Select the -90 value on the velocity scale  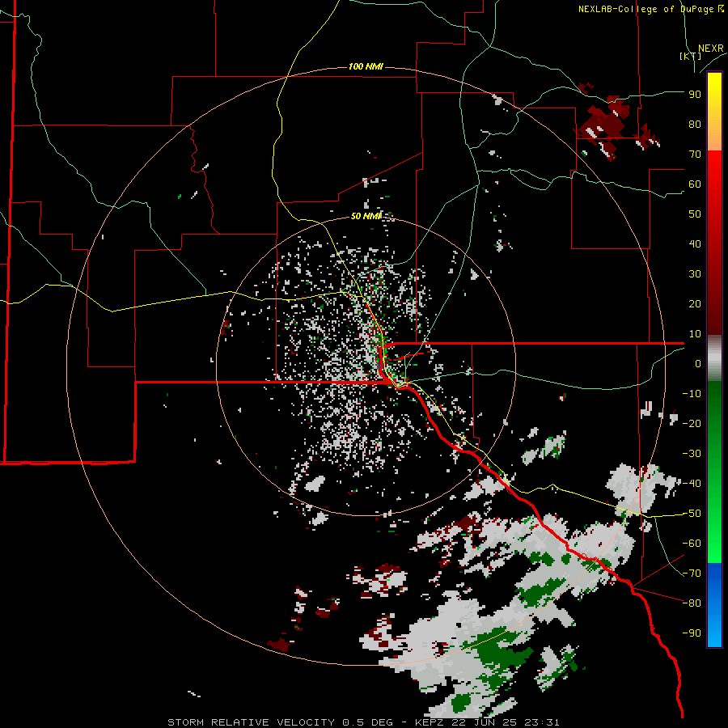(x=692, y=633)
